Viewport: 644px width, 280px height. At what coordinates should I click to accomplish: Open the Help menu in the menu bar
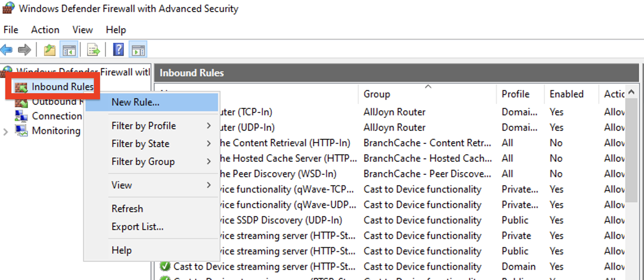coord(116,30)
